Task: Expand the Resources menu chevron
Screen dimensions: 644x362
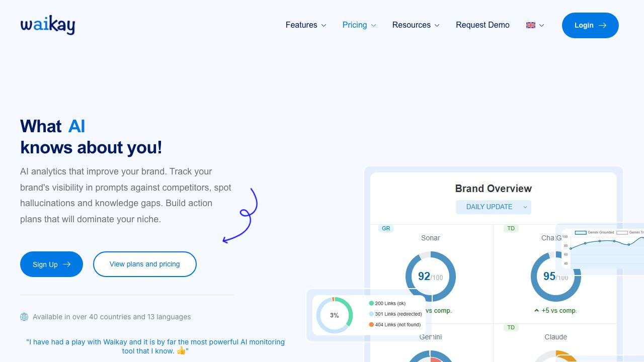Action: pos(437,25)
